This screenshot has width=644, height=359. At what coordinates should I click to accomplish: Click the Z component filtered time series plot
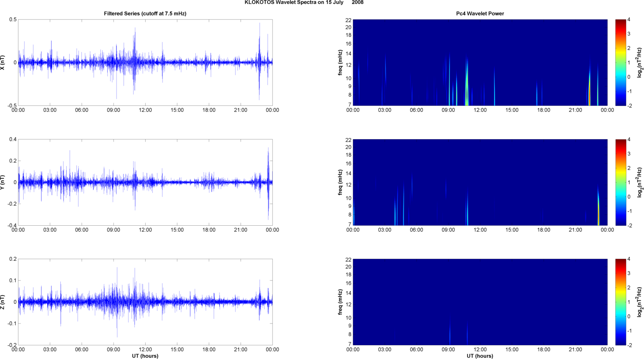(145, 302)
